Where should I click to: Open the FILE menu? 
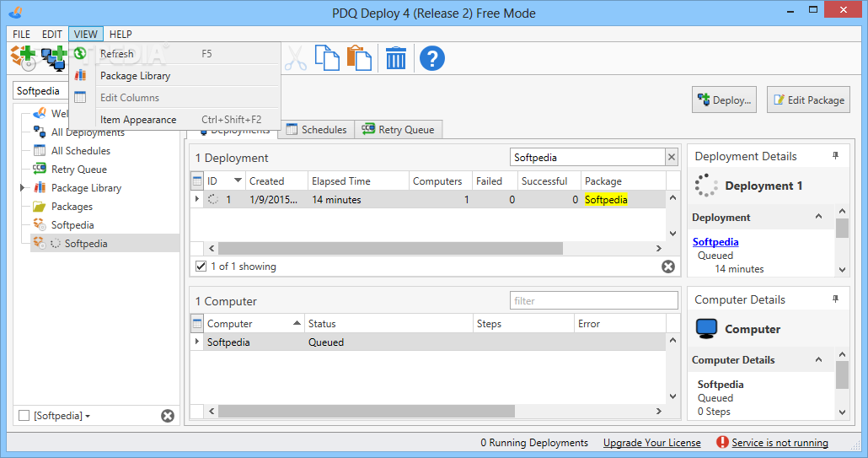point(22,35)
